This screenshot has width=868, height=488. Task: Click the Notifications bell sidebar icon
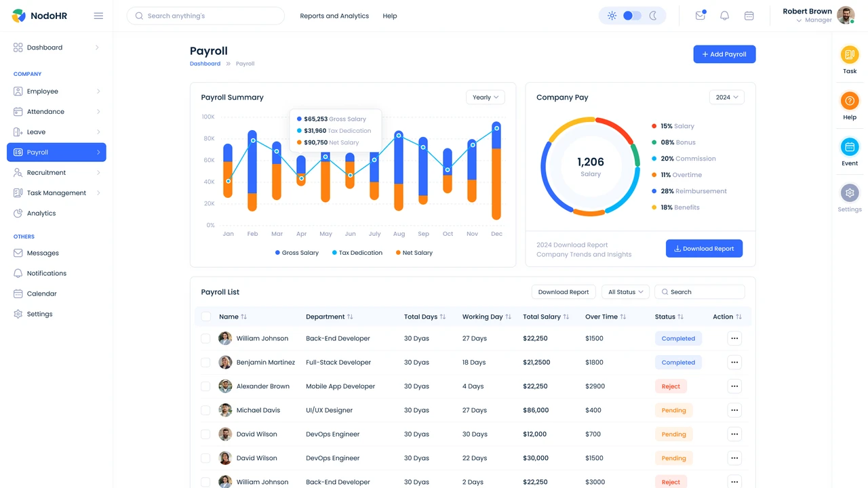(18, 273)
